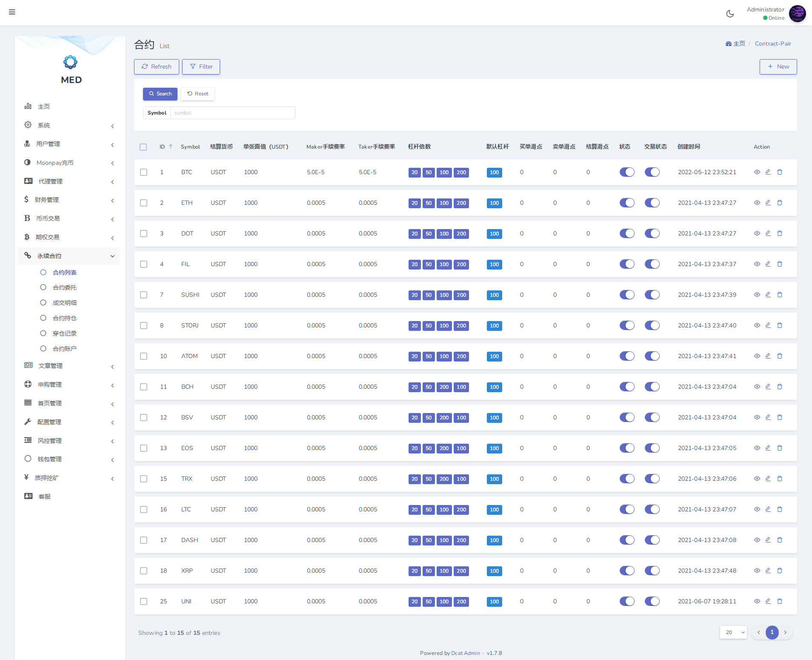Edit the XRP contract with pencil icon
812x660 pixels.
(768, 571)
